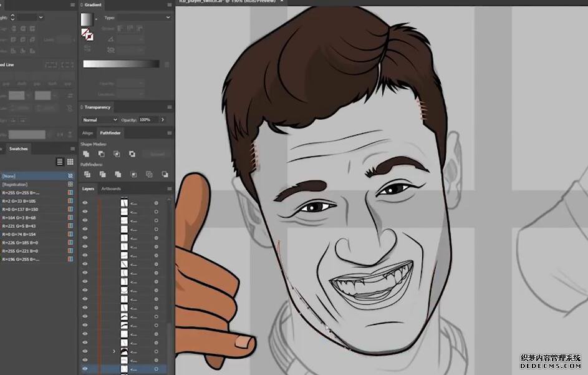
Task: Toggle eye icon on the expandable layer row
Action: (85, 351)
